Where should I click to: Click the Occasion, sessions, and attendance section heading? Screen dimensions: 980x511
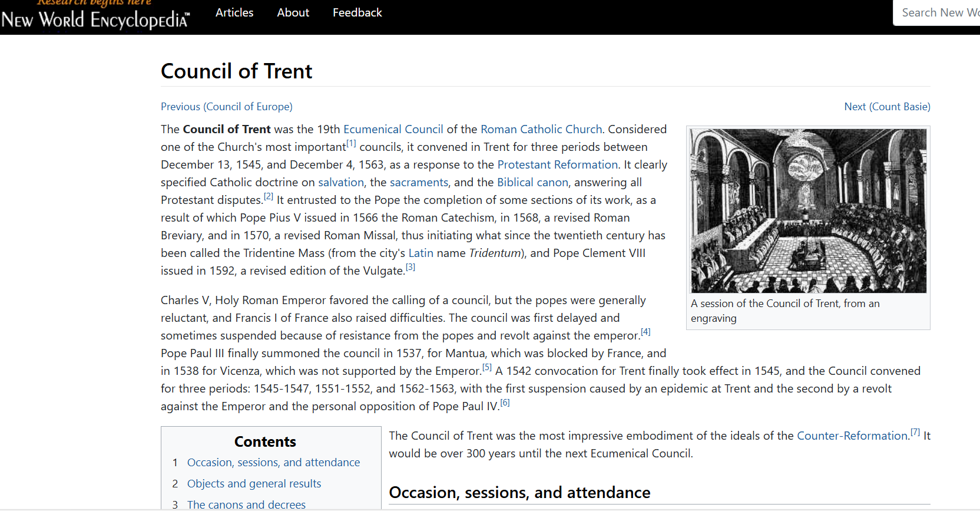[519, 493]
